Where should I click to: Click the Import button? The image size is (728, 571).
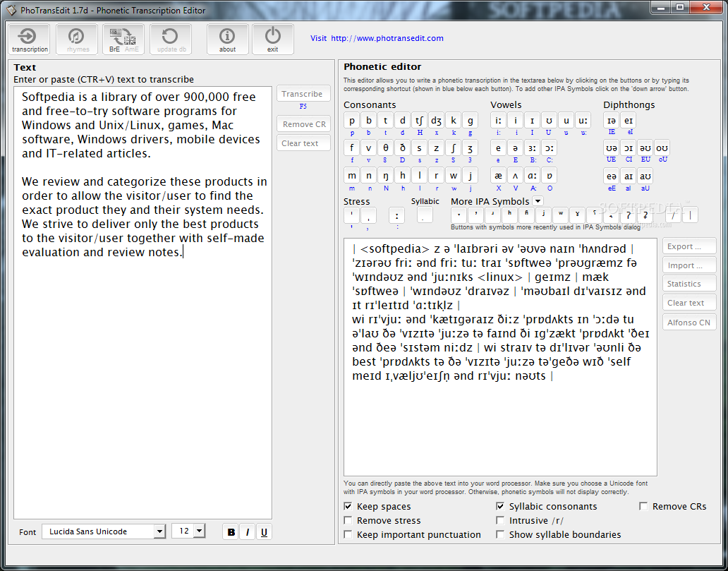click(x=689, y=265)
